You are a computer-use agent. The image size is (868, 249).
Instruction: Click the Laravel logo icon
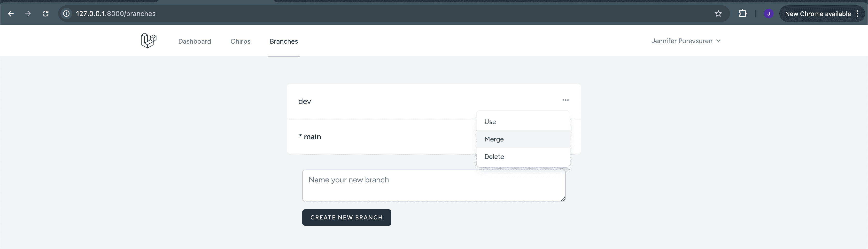[x=149, y=41]
